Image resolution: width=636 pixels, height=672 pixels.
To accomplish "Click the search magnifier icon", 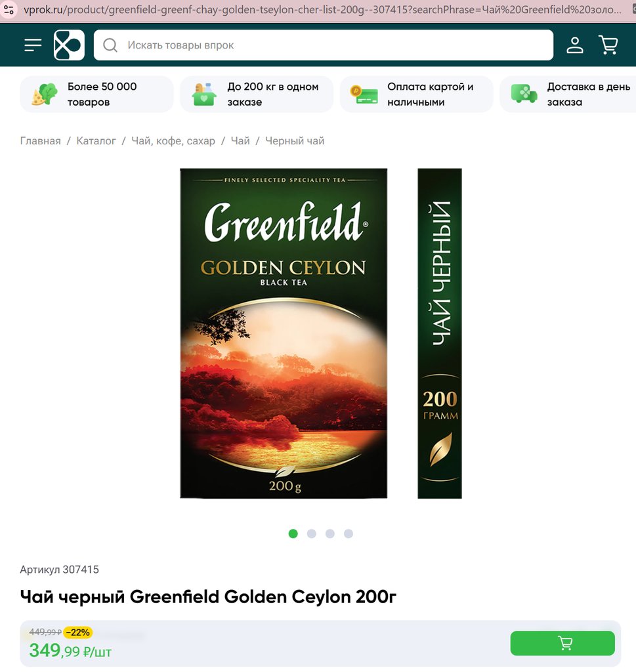I will pyautogui.click(x=110, y=45).
